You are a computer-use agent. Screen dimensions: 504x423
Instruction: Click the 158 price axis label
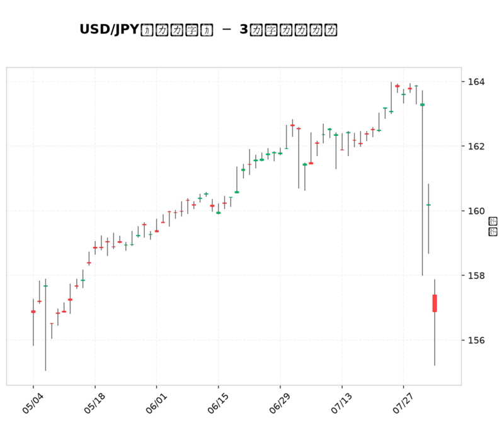476,276
